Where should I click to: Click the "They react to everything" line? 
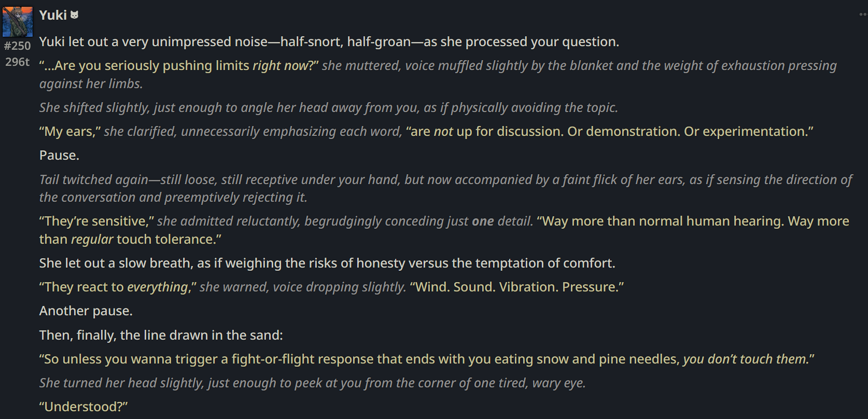pyautogui.click(x=331, y=287)
